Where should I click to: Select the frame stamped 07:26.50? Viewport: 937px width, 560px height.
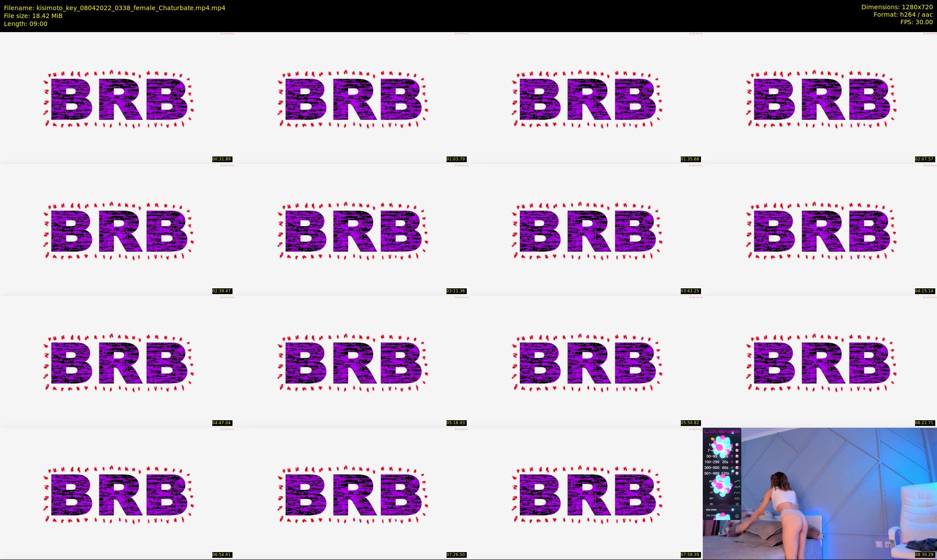pyautogui.click(x=351, y=493)
